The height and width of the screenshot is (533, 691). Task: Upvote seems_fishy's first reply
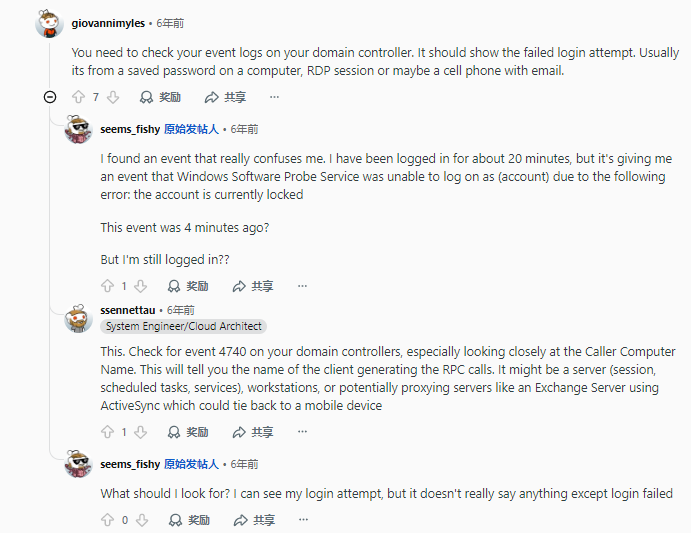[107, 286]
